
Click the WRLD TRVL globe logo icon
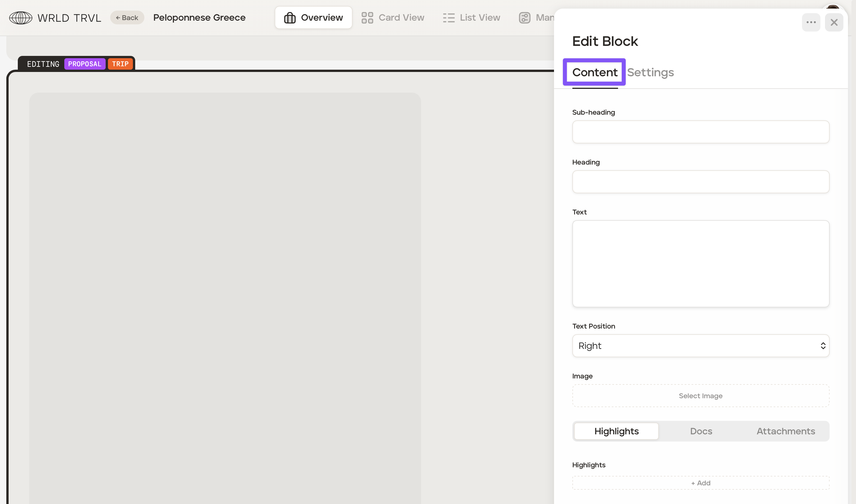pos(20,18)
